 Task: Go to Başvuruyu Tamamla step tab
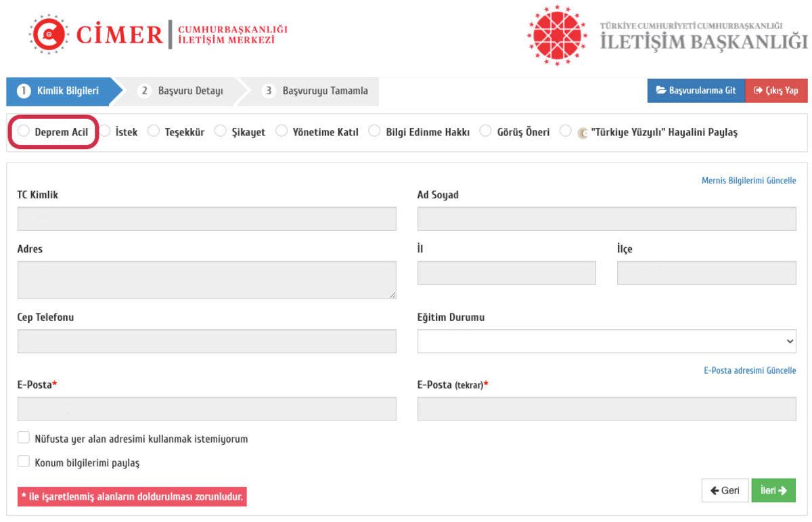coord(317,91)
